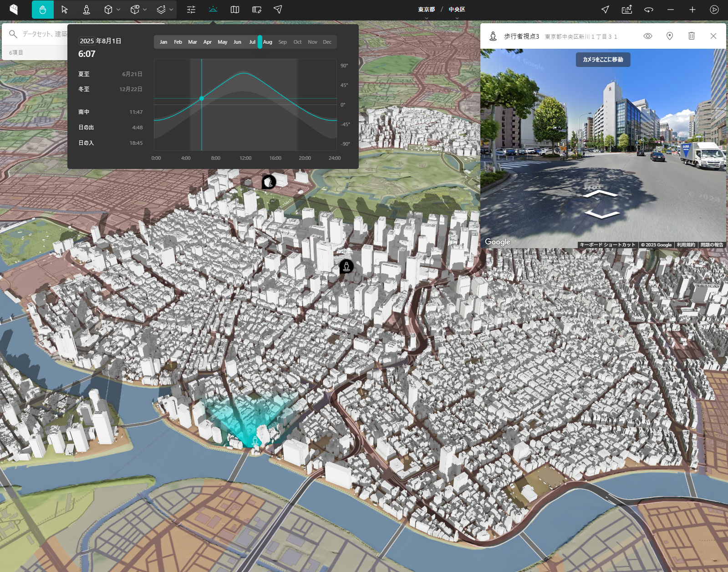Click the rotate view icon
728x572 pixels.
pos(649,10)
